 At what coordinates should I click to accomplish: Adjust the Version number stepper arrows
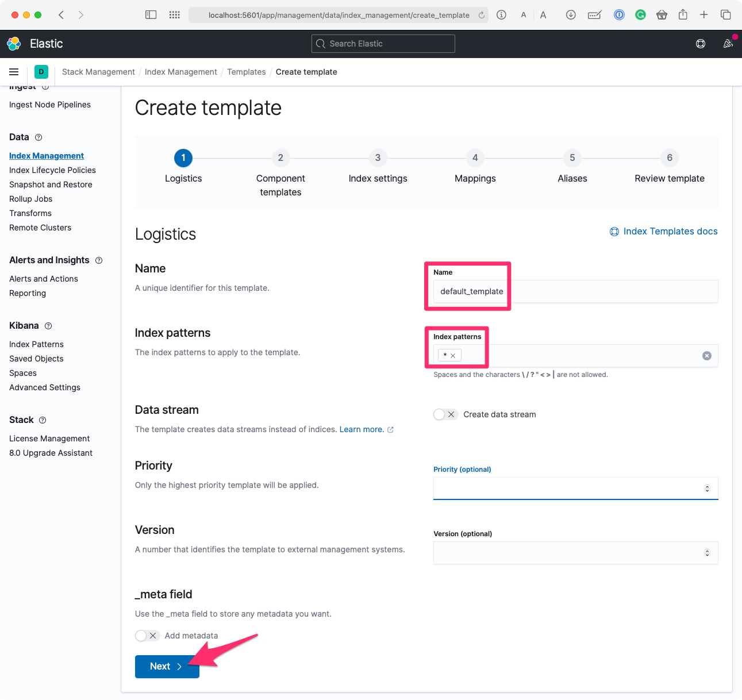click(707, 553)
